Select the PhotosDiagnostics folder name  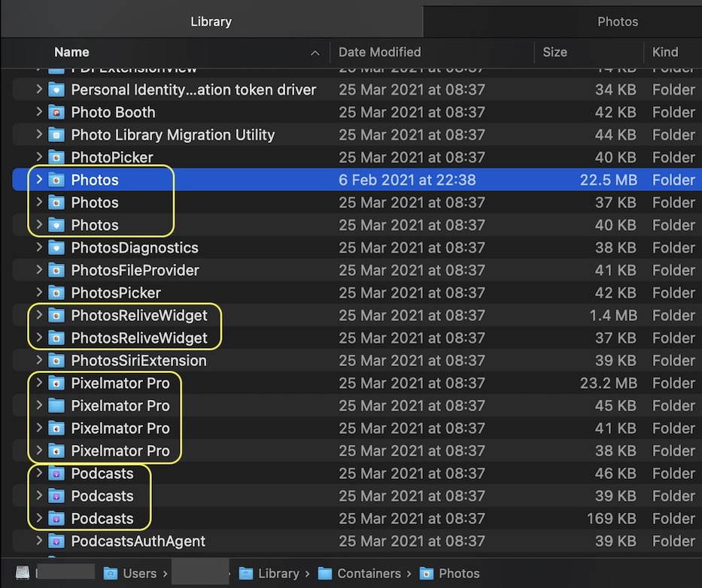click(135, 247)
